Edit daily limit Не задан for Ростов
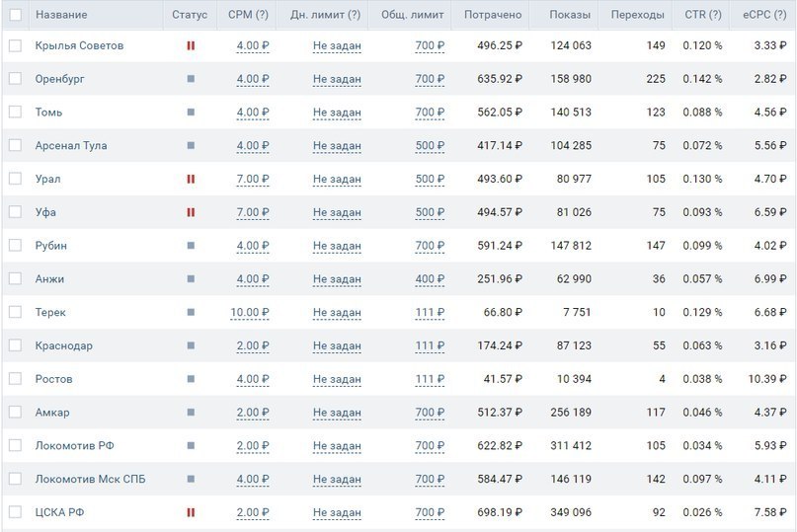Image resolution: width=797 pixels, height=532 pixels. [x=337, y=380]
